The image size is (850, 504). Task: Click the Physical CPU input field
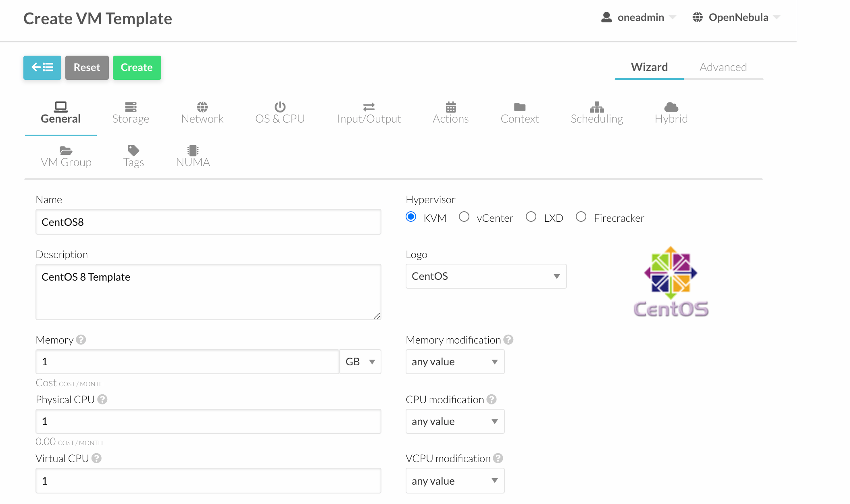pos(208,421)
